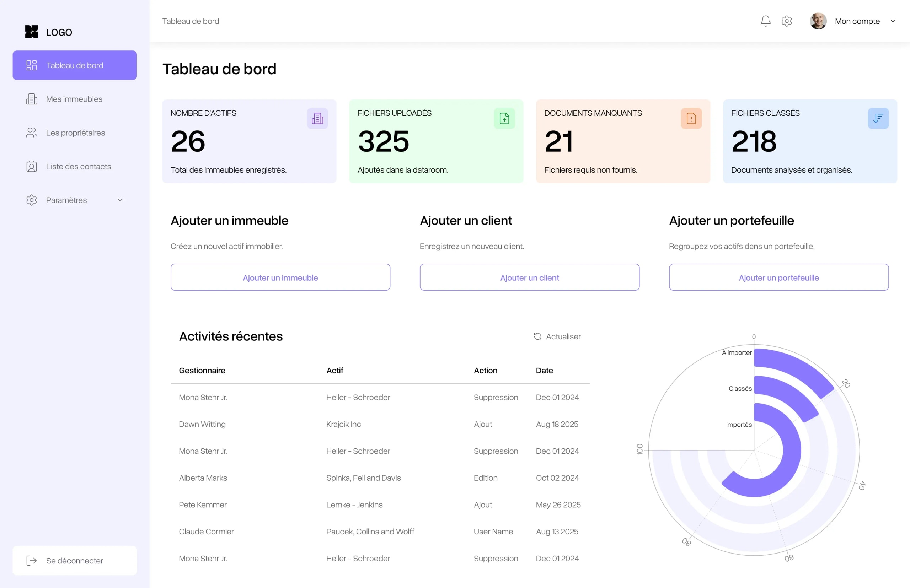The width and height of the screenshot is (910, 588).
Task: Click the purple building icon on Nombre d'actifs card
Action: pyautogui.click(x=317, y=118)
